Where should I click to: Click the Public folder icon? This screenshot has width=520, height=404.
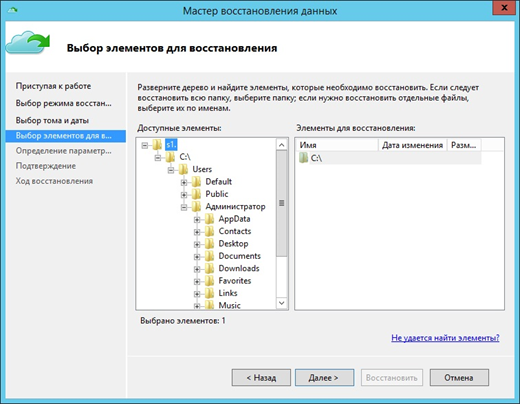point(196,194)
